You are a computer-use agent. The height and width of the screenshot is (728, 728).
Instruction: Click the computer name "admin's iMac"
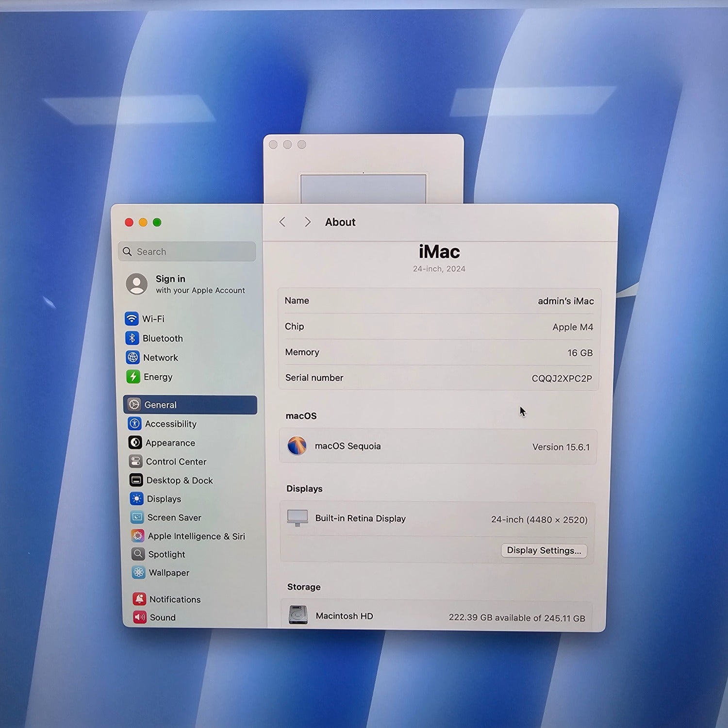(566, 301)
